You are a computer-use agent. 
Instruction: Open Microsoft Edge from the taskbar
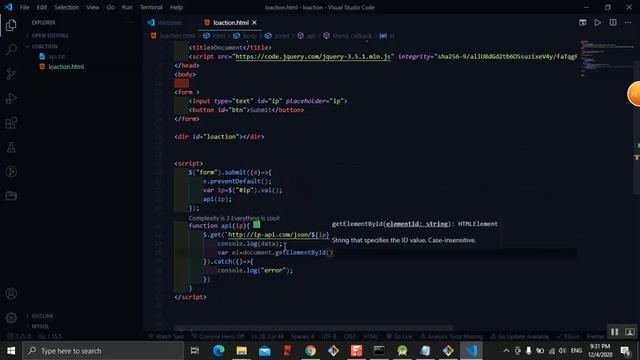[218, 351]
